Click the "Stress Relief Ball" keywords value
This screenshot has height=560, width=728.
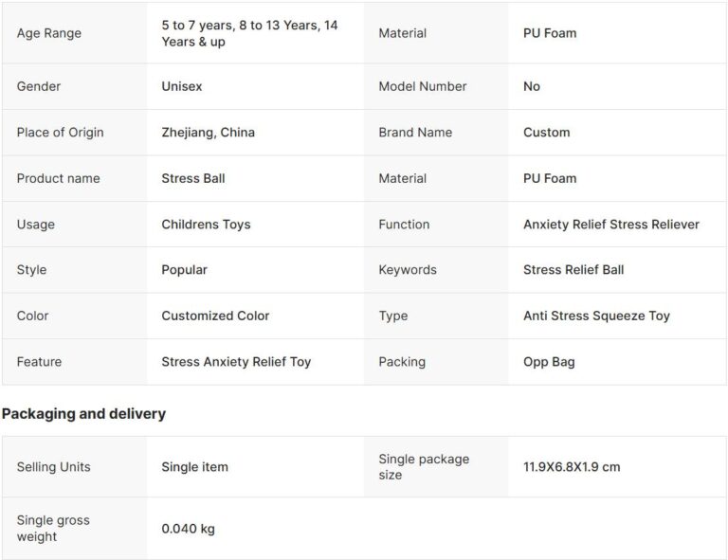573,270
